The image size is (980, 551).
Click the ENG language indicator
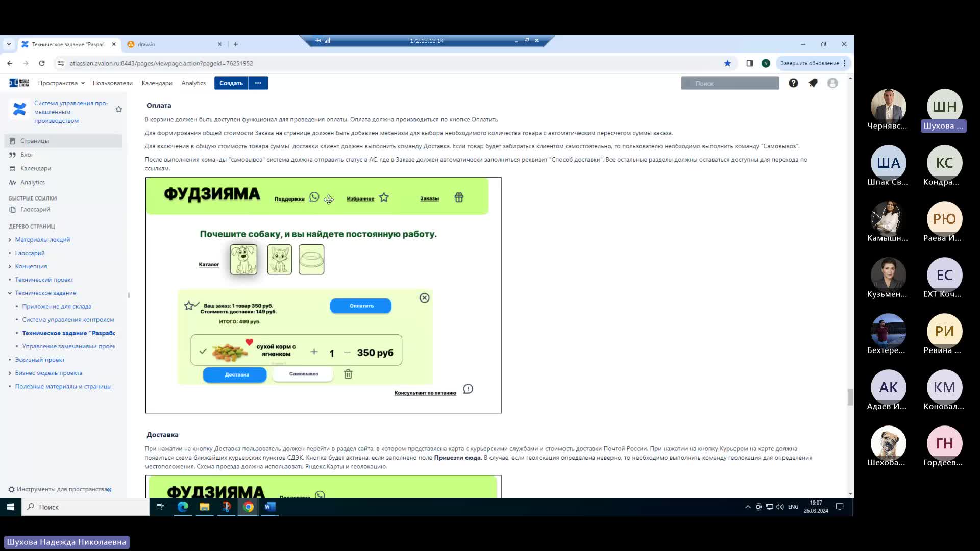[793, 507]
